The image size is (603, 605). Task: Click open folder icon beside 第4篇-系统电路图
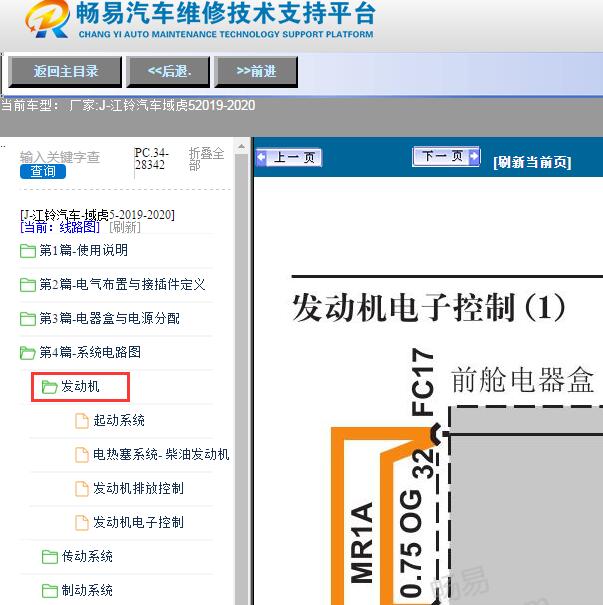28,353
